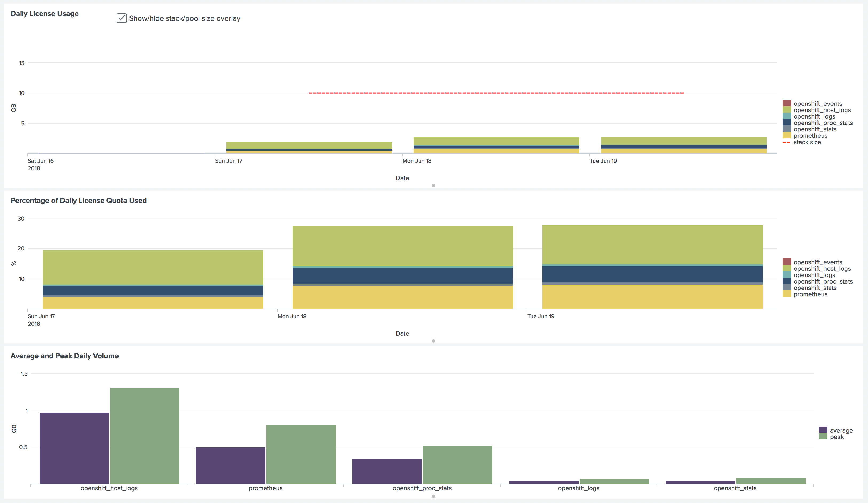
Task: Select Sun Jun 17 openshift_proc_stats segment in percentage chart
Action: click(153, 291)
